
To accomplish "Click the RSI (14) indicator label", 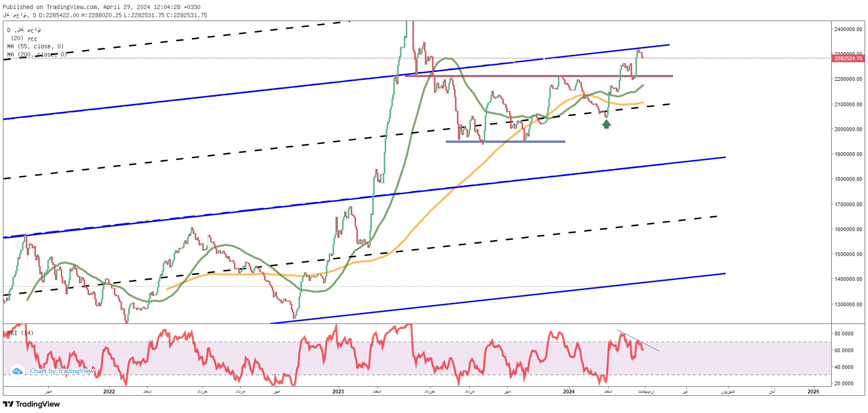I will pos(21,333).
